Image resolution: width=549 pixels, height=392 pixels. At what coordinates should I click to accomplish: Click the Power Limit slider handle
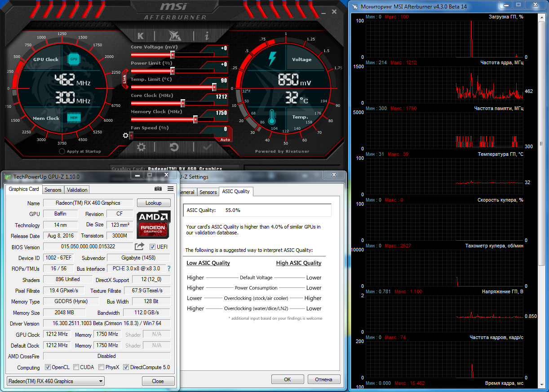172,71
